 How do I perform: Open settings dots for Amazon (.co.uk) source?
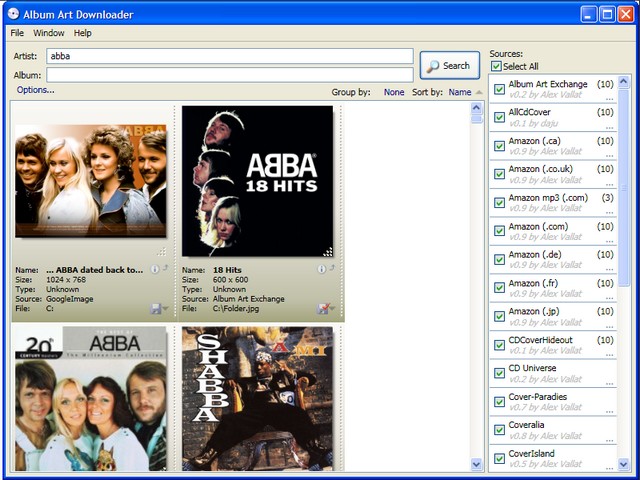609,184
